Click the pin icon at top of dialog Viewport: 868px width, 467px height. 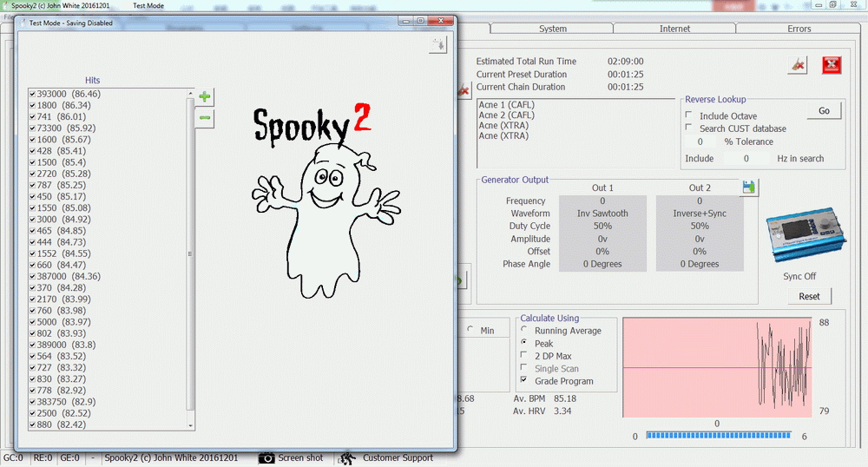coord(437,45)
